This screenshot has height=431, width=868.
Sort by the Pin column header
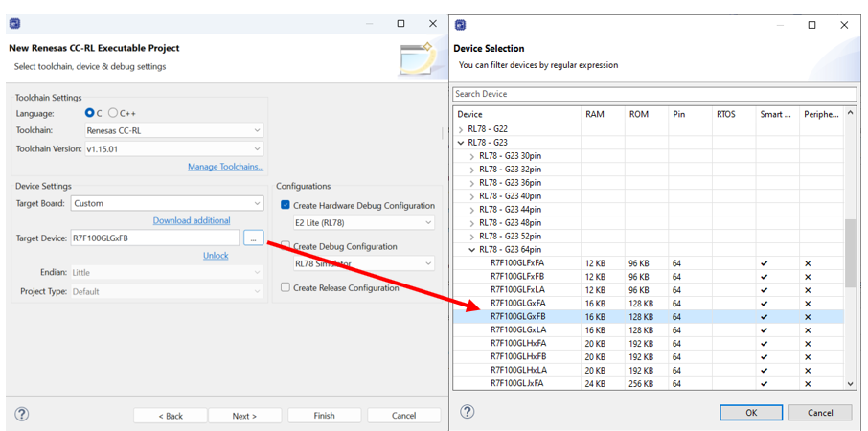tap(690, 114)
